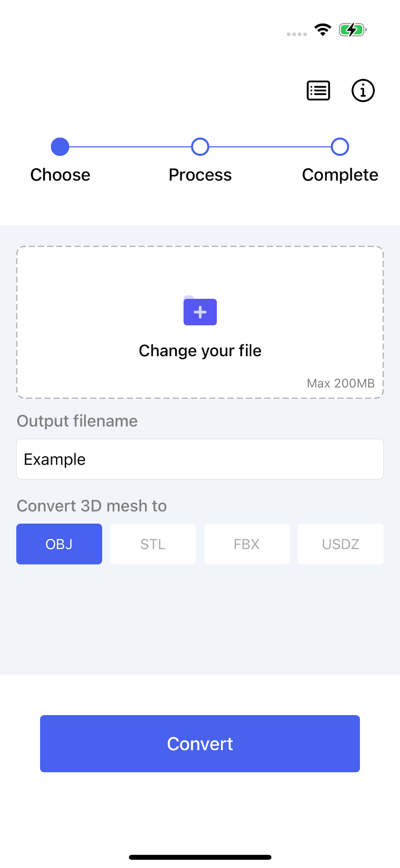Click the plus icon inside the folder
Image resolution: width=400 pixels, height=868 pixels.
pyautogui.click(x=200, y=312)
